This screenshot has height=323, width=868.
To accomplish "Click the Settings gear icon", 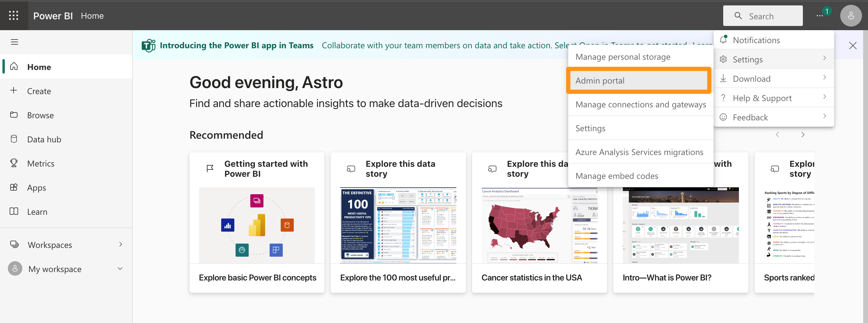I will (x=723, y=59).
